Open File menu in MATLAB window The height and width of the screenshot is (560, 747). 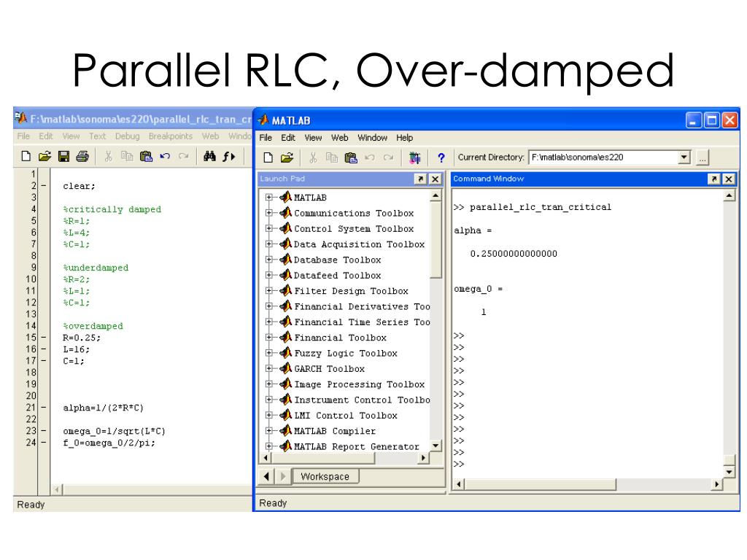[266, 138]
